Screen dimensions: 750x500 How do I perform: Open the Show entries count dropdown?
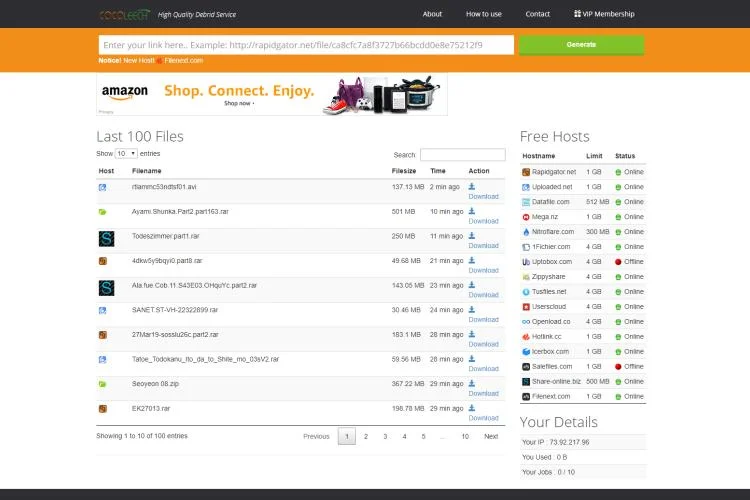click(126, 154)
